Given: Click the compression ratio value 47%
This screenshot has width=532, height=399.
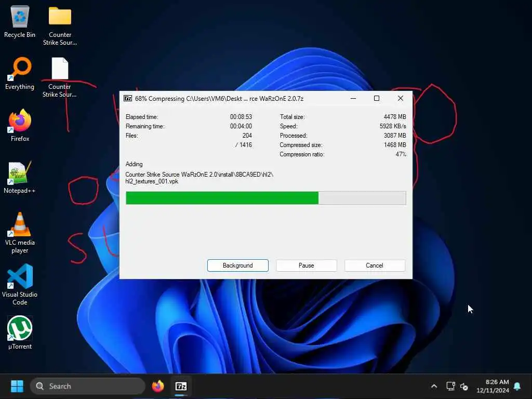Looking at the screenshot, I should pos(401,154).
